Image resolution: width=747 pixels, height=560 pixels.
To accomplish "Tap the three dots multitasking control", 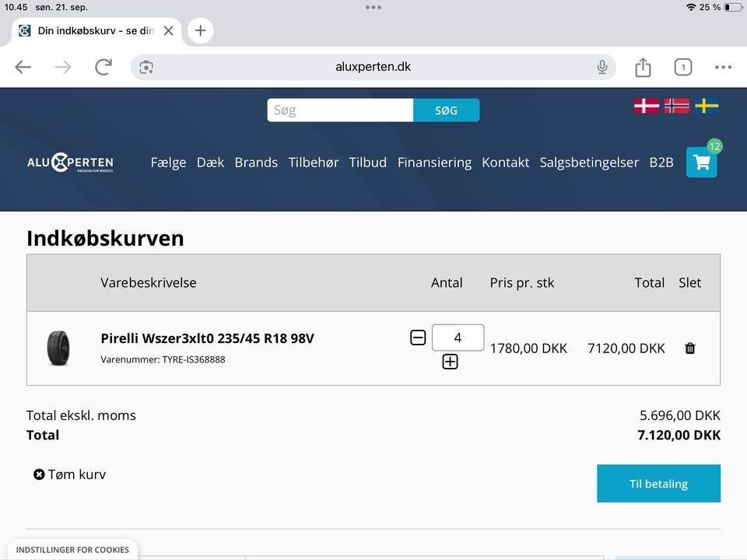I will click(x=373, y=7).
